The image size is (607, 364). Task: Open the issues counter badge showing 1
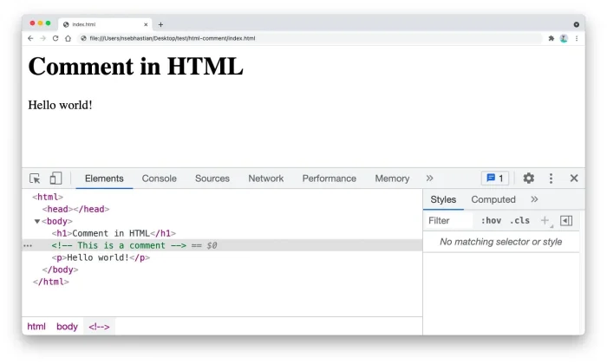[x=495, y=178]
